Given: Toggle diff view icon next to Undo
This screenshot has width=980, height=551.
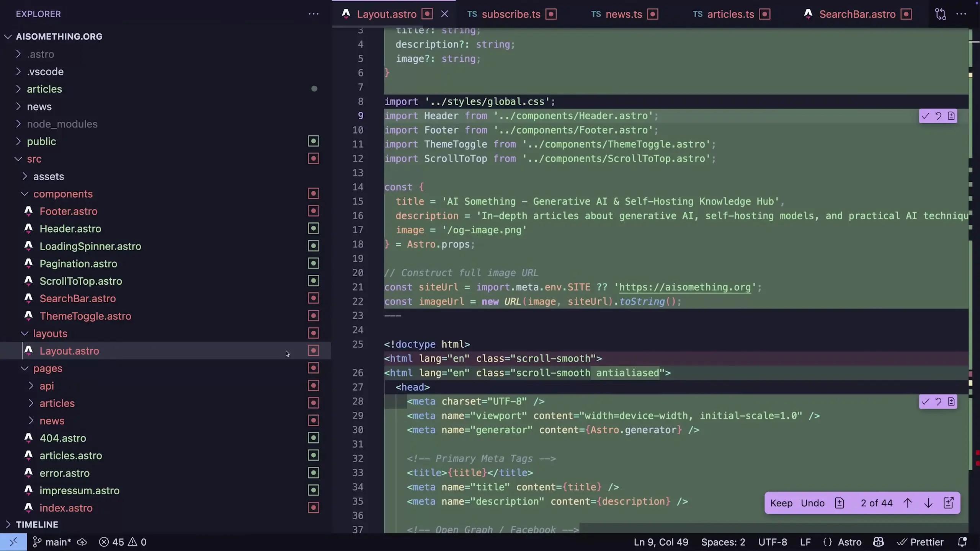Looking at the screenshot, I should (x=840, y=503).
